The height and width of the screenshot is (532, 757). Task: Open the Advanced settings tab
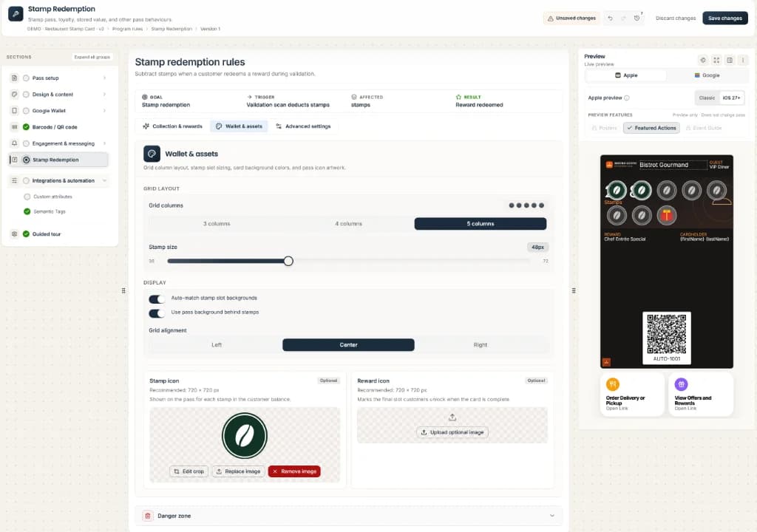(303, 126)
